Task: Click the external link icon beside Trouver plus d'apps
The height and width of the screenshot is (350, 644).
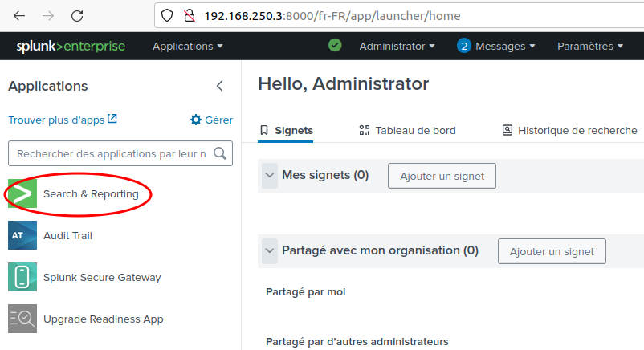Action: coord(112,119)
